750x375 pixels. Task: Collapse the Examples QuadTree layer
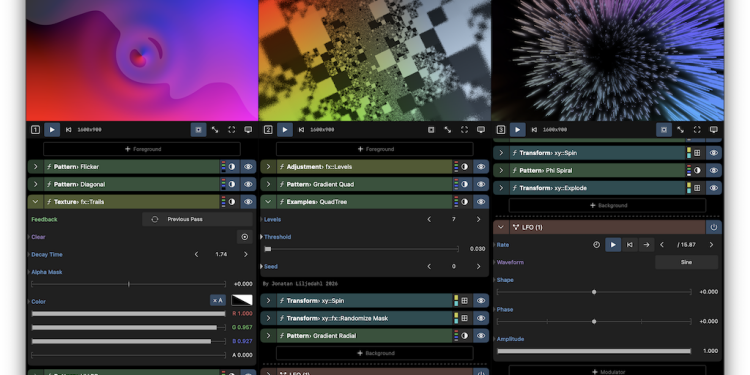[x=268, y=202]
